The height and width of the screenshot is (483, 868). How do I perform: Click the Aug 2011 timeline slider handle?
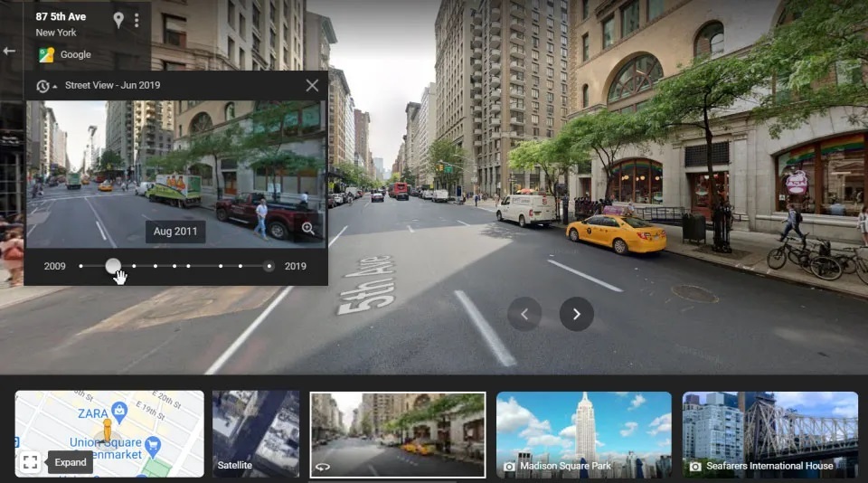point(113,266)
